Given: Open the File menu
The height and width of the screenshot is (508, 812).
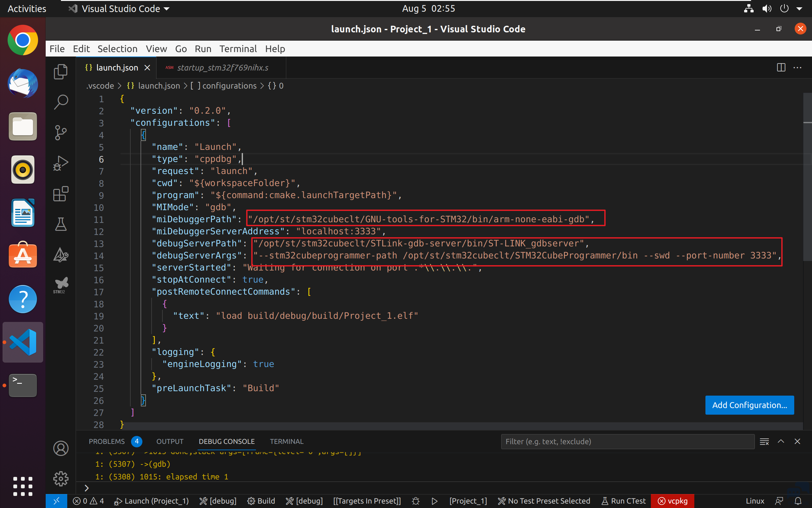Looking at the screenshot, I should tap(57, 49).
